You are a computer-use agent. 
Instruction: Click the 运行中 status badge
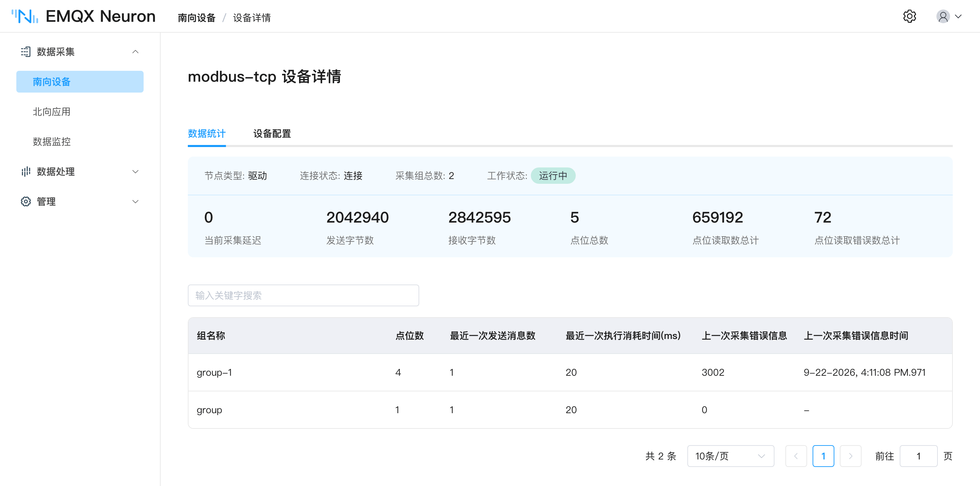tap(553, 176)
